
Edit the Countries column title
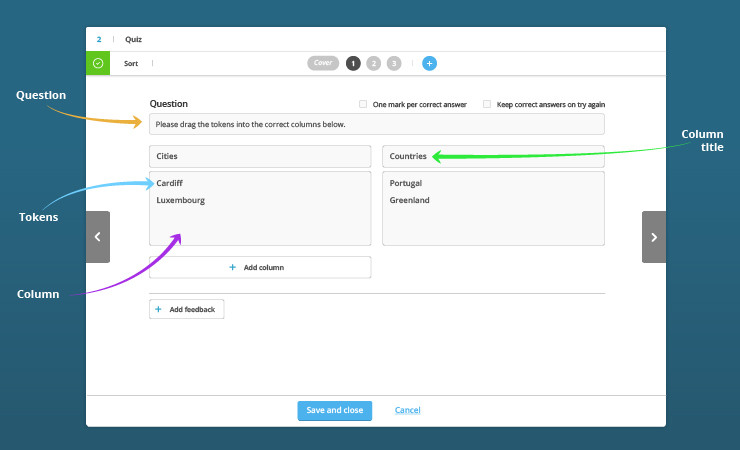(x=493, y=156)
